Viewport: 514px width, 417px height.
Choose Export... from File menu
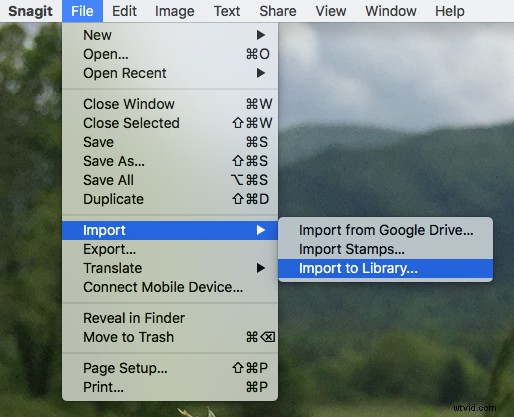pyautogui.click(x=170, y=249)
